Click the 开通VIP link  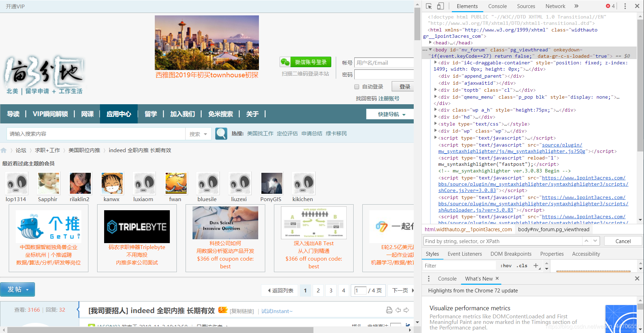[15, 6]
